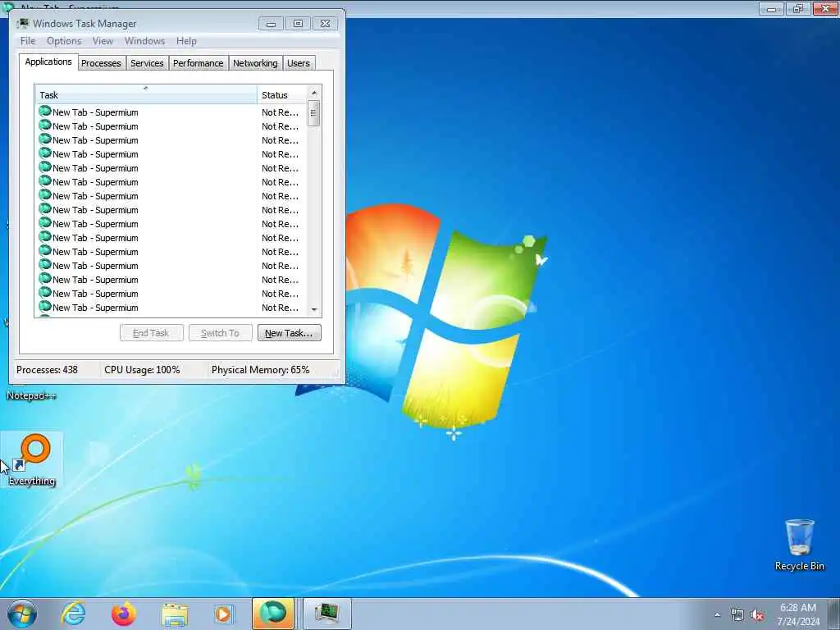Open the Windows menu
The height and width of the screenshot is (630, 840).
[144, 41]
